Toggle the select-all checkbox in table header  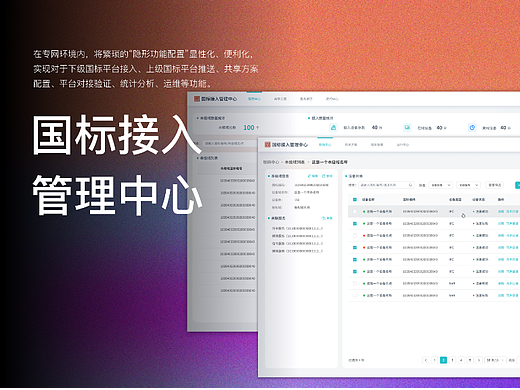click(x=355, y=200)
